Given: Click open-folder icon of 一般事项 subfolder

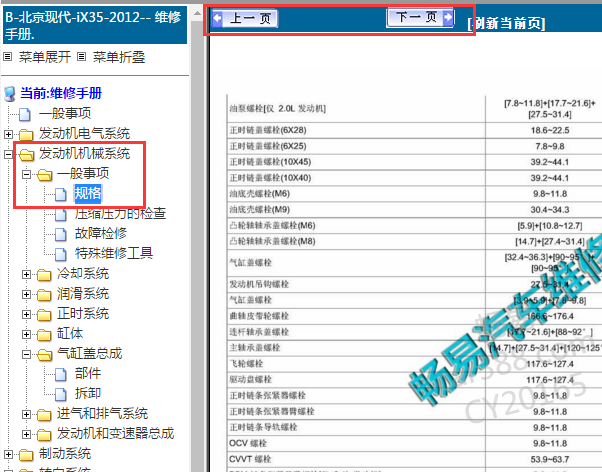Looking at the screenshot, I should [x=45, y=175].
